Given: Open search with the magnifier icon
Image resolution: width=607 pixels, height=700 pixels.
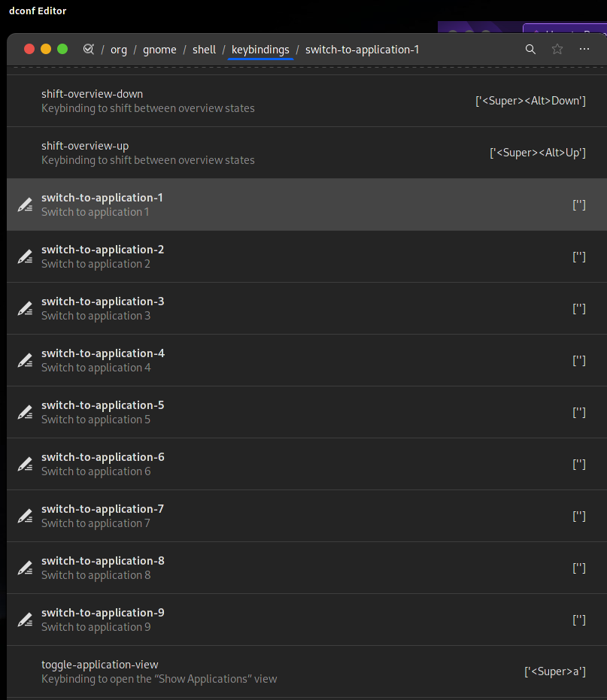Looking at the screenshot, I should [x=530, y=49].
